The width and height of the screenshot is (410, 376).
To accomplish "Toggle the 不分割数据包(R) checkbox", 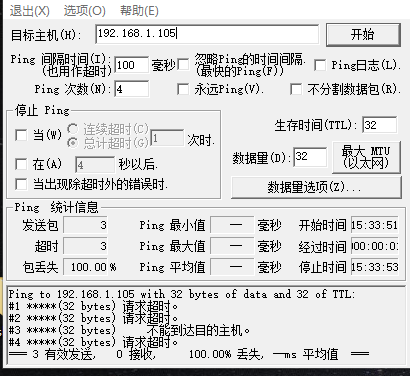I will tap(296, 89).
